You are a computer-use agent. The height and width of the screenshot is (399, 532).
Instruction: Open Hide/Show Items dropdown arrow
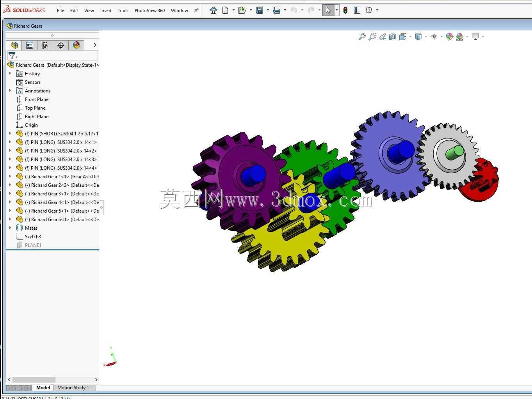pyautogui.click(x=441, y=37)
